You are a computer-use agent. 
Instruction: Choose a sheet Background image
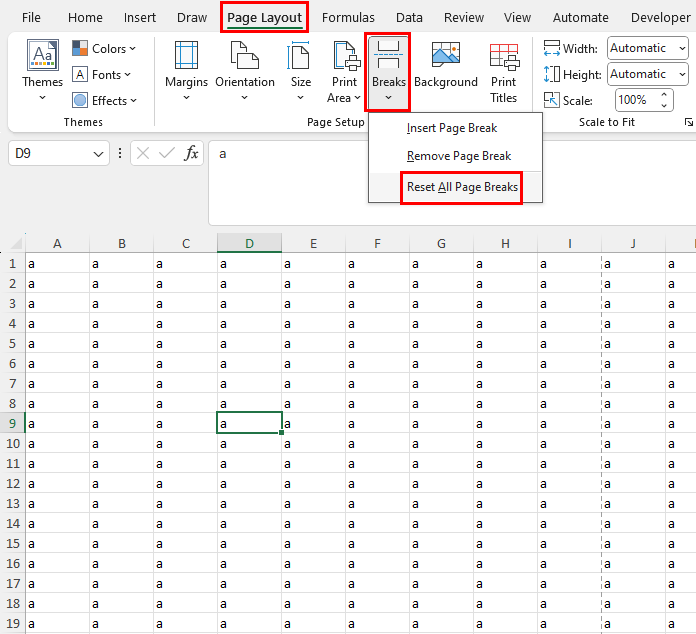[446, 64]
